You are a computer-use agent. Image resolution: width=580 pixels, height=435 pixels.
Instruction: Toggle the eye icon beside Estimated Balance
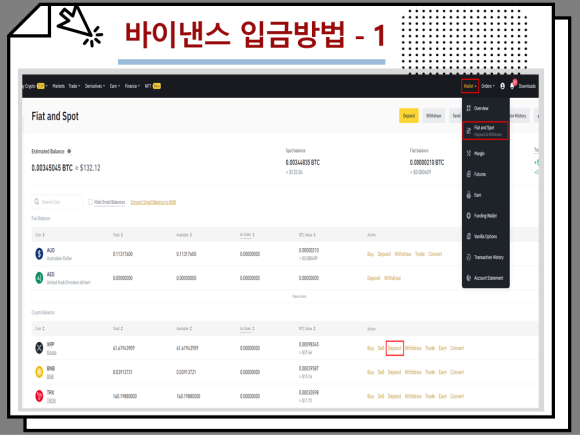point(69,151)
